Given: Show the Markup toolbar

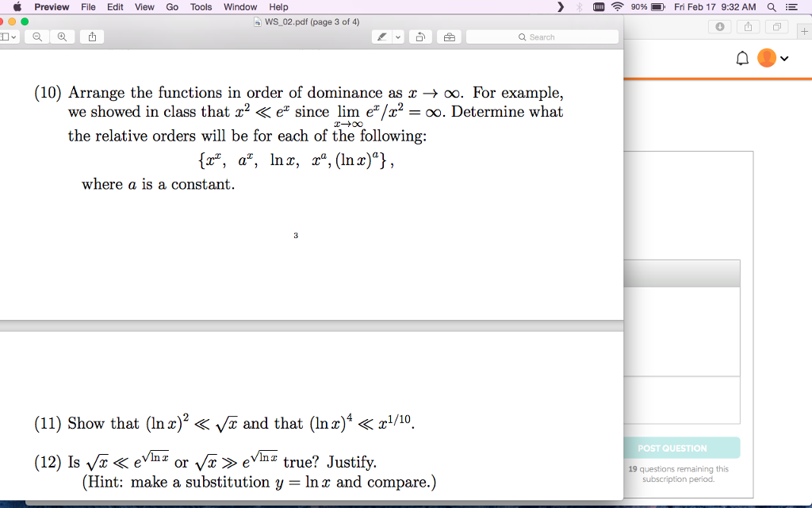Looking at the screenshot, I should pos(448,36).
